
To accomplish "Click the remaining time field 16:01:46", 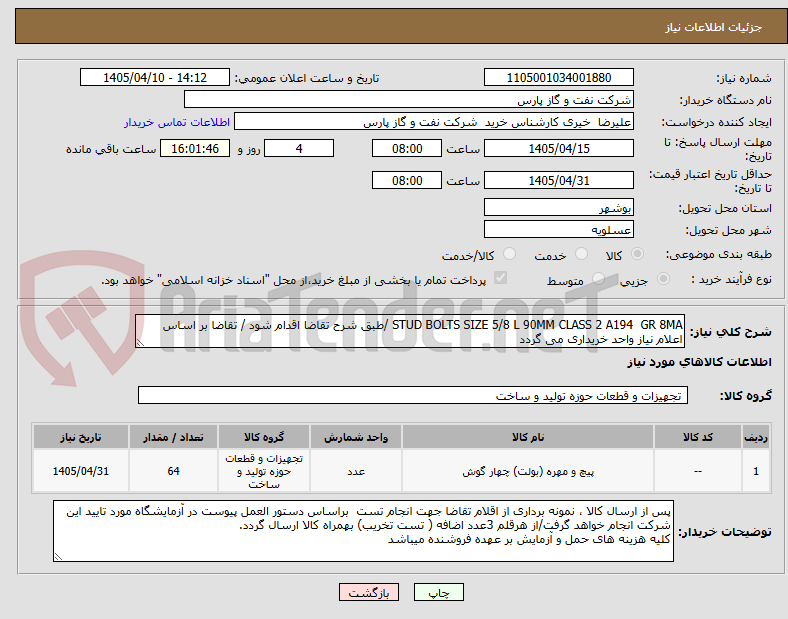I will point(195,148).
